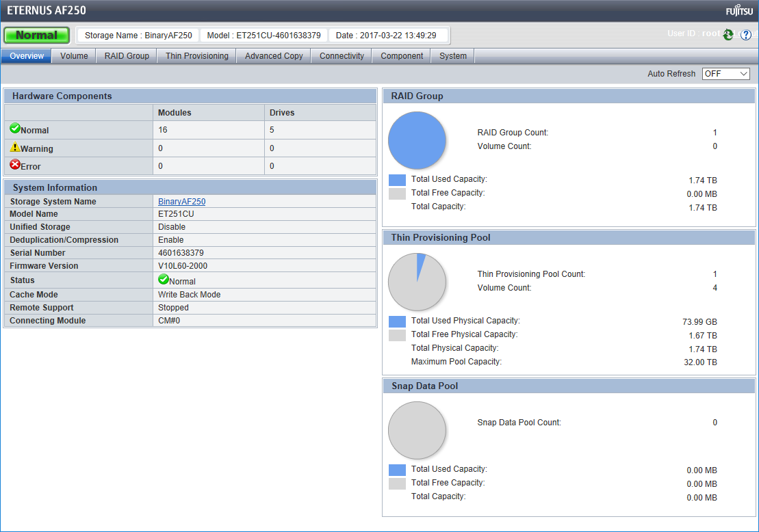Select the Advanced Copy tab

pos(274,56)
